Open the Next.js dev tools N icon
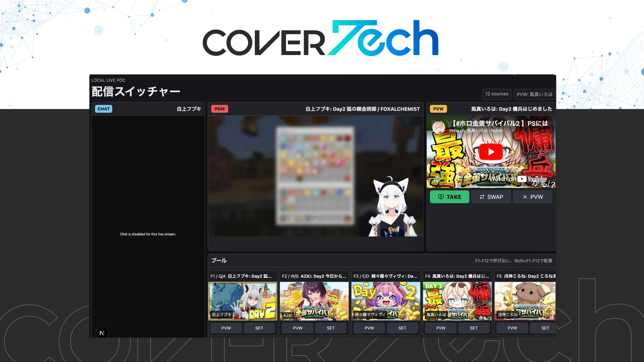Viewport: 644px width, 362px height. point(102,333)
